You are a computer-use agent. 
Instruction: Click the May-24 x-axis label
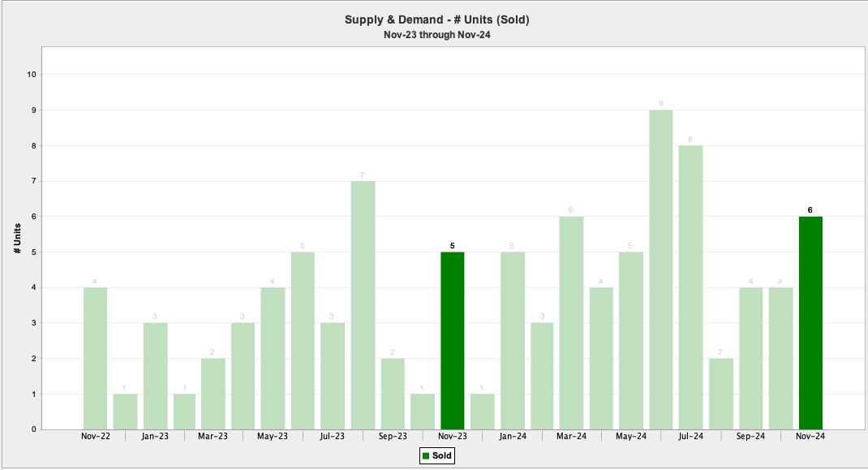[631, 437]
